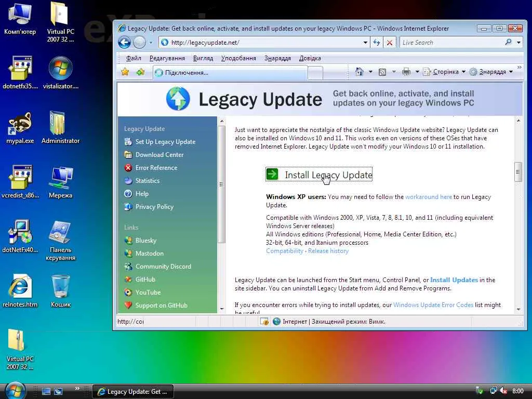This screenshot has height=399, width=532.
Task: Open Favorites Center star icon
Action: [125, 72]
